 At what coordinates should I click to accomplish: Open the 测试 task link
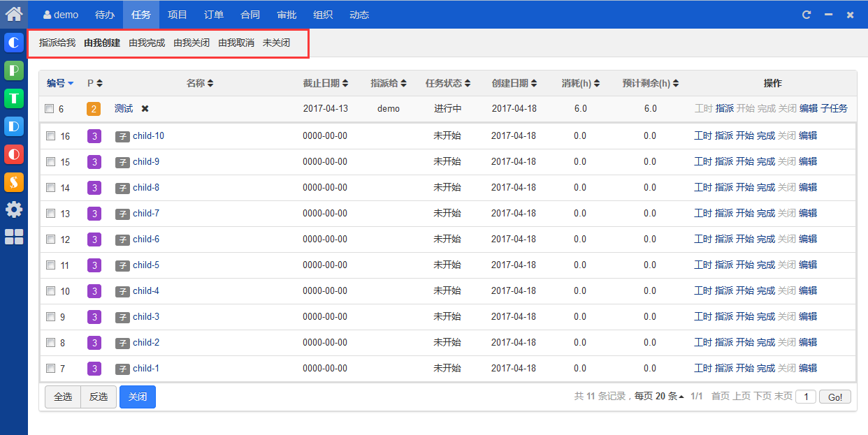click(x=124, y=109)
